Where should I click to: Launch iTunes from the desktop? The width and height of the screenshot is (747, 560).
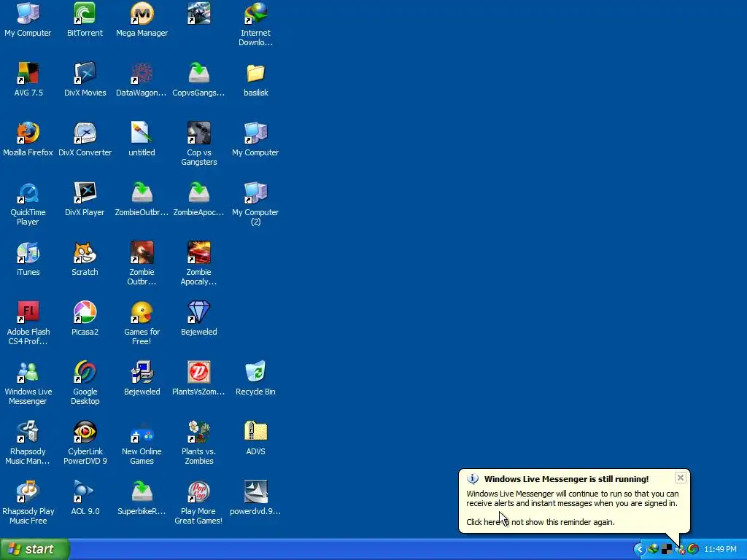pyautogui.click(x=28, y=260)
